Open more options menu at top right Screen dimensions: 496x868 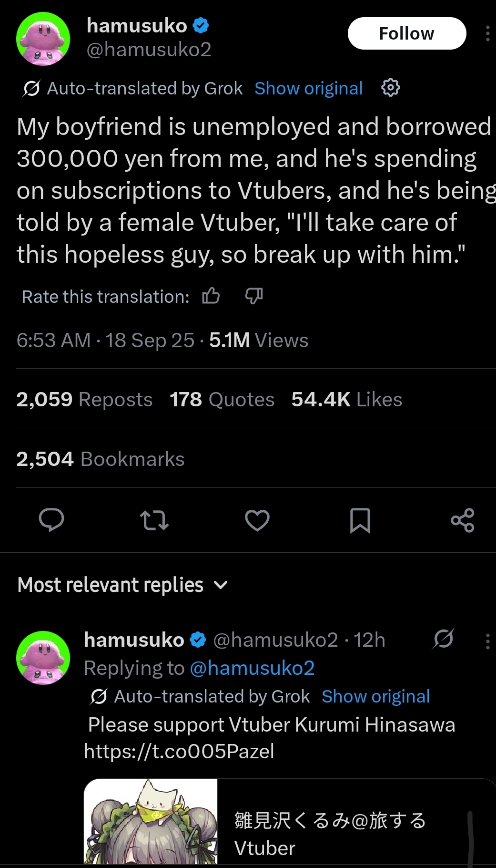pos(487,33)
